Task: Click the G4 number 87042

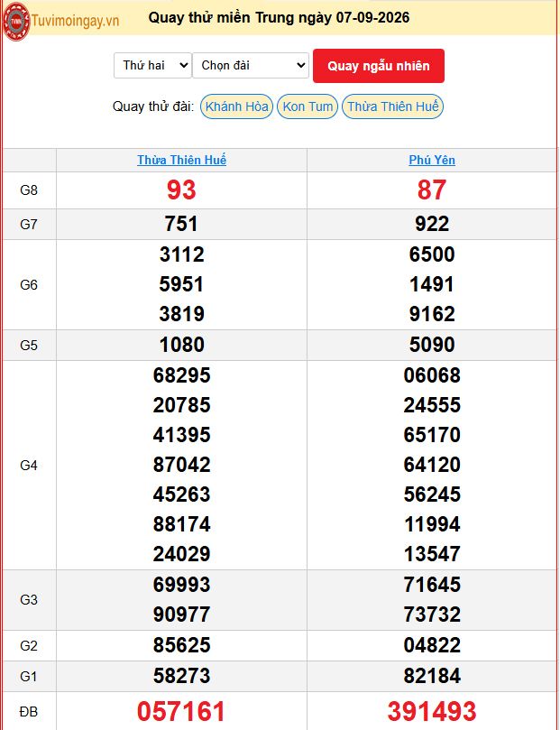Action: (x=182, y=465)
